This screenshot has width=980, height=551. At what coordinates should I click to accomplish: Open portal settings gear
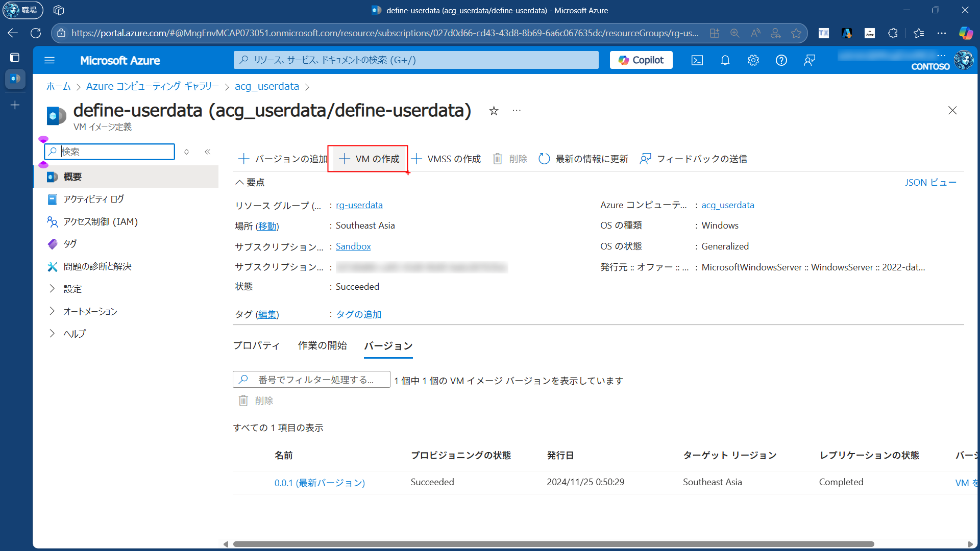point(753,60)
